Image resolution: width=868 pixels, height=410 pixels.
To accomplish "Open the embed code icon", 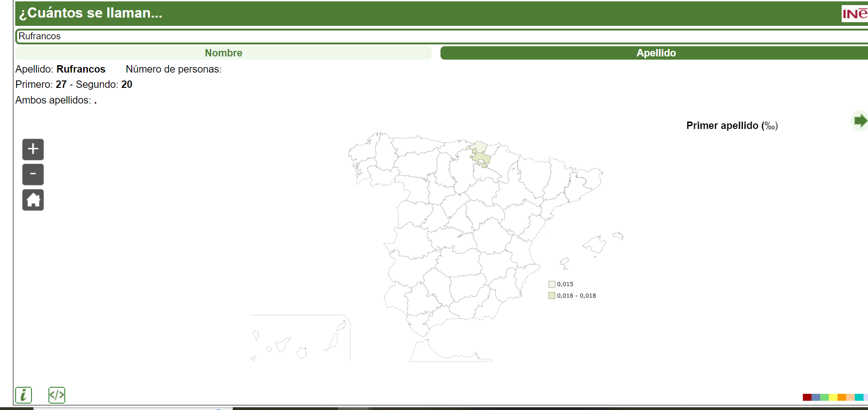I will click(57, 395).
